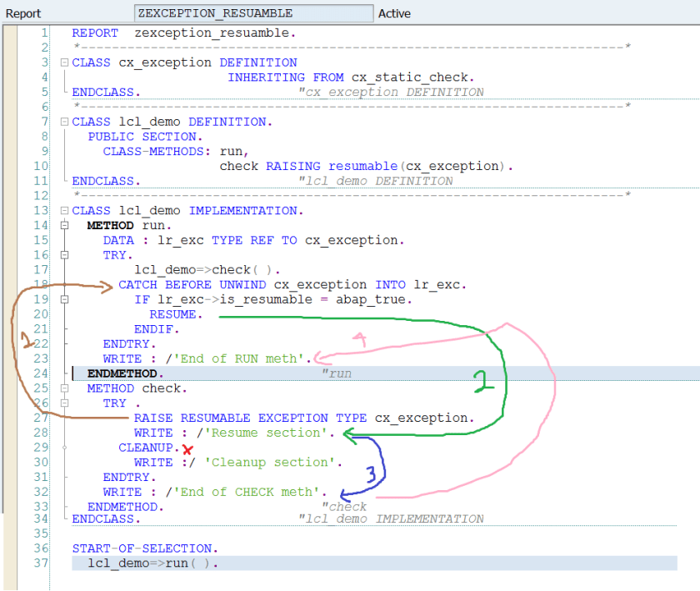Fold the METHOD check block
Image resolution: width=700 pixels, height=591 pixels.
64,388
